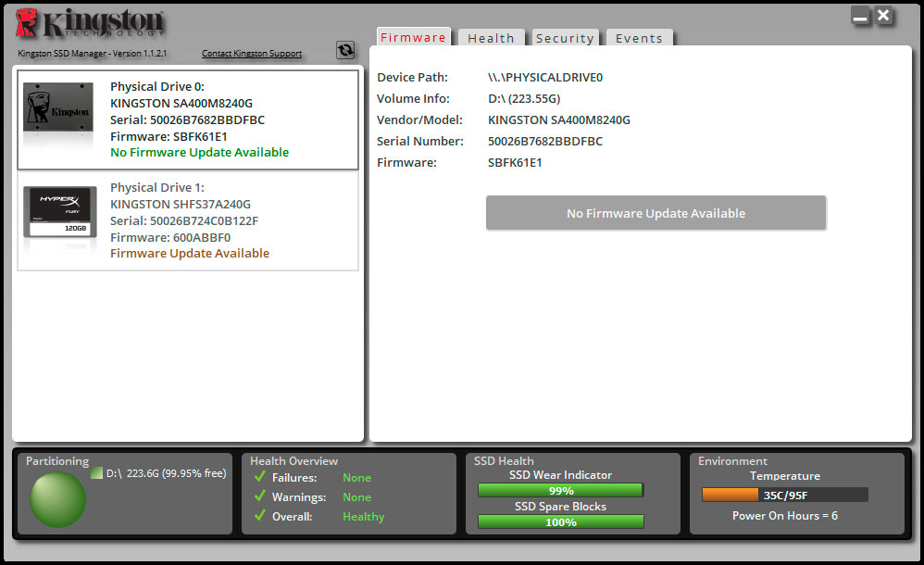The image size is (924, 565).
Task: Click Firmware: SBFK61E1 in drive list
Action: pos(169,136)
